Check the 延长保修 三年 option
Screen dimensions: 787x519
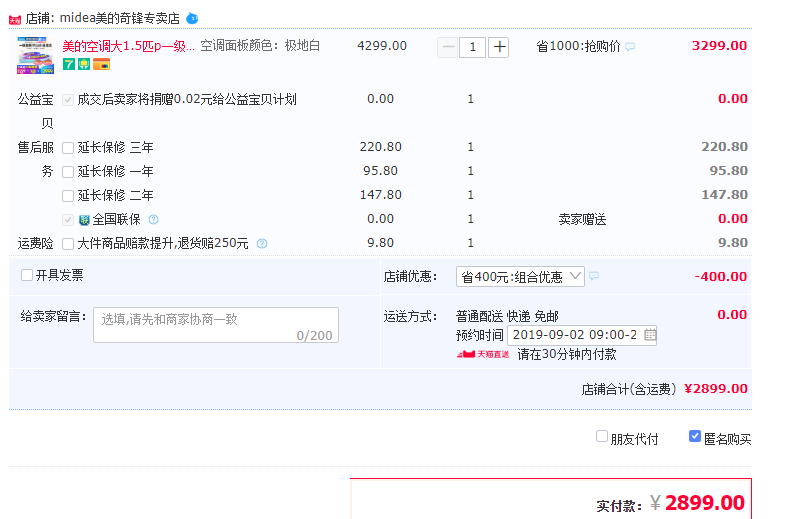[68, 148]
